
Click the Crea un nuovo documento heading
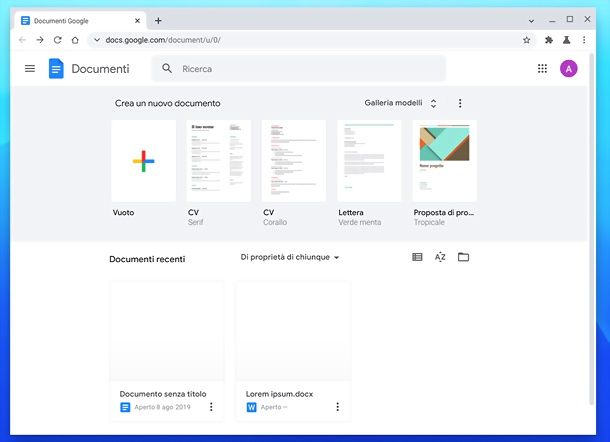(x=168, y=103)
